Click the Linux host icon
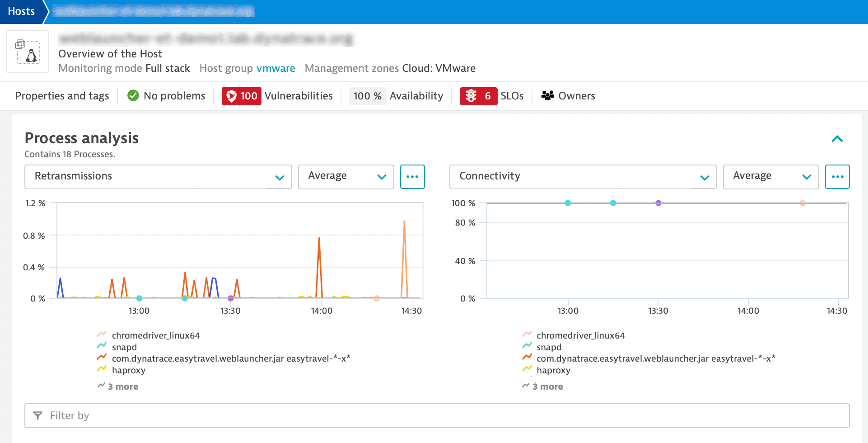This screenshot has width=868, height=443. coord(28,52)
